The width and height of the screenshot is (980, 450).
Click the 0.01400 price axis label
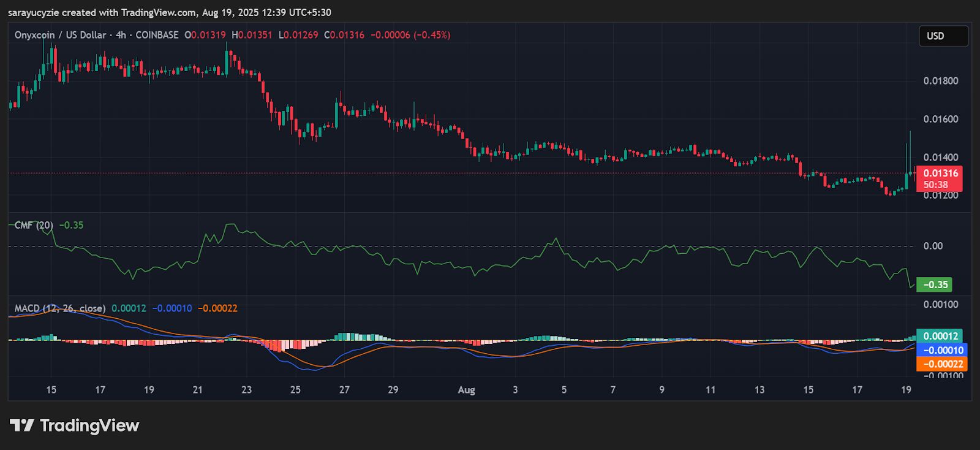(x=941, y=158)
